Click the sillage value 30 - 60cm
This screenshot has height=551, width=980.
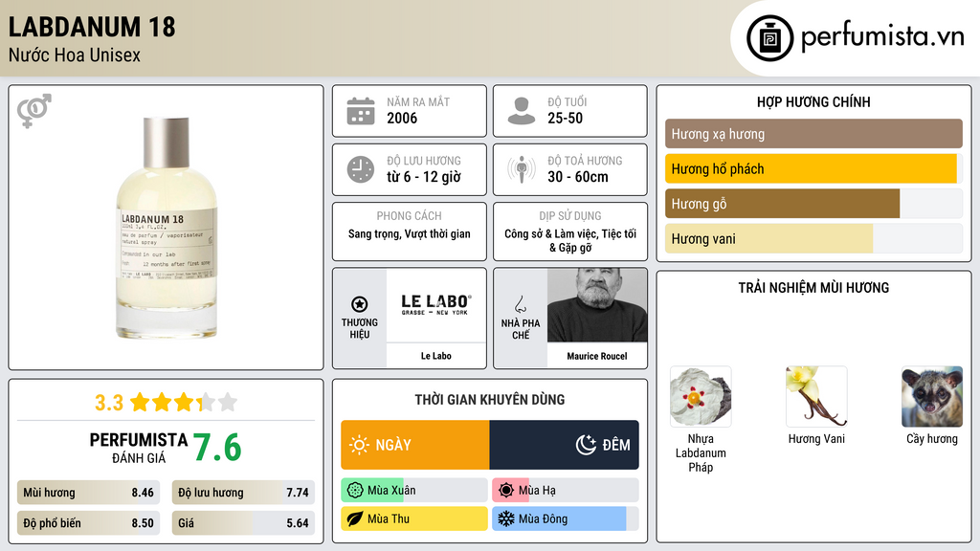[577, 177]
